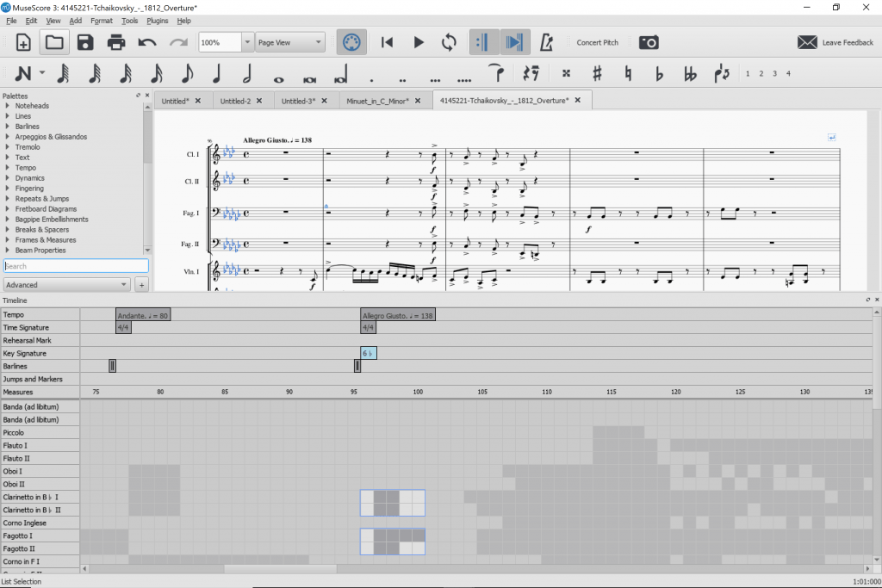
Task: Select voice 1
Action: pyautogui.click(x=748, y=74)
